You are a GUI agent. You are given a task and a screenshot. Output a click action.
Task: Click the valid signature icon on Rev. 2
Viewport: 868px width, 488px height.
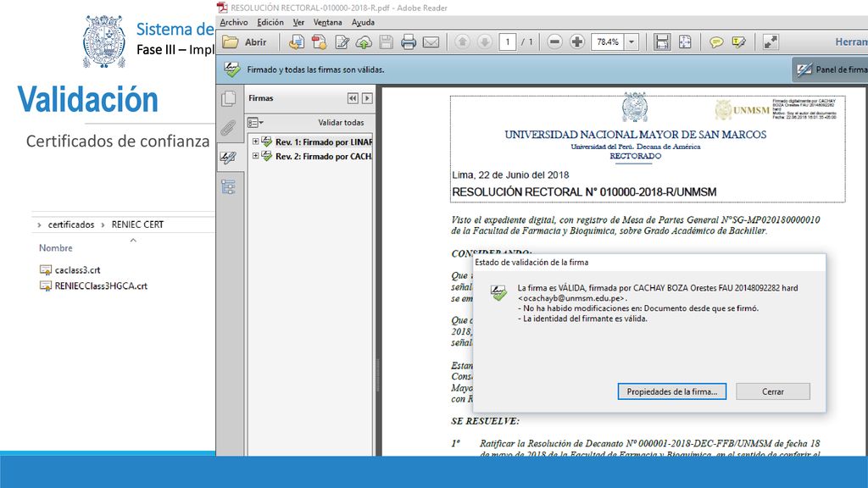tap(267, 156)
